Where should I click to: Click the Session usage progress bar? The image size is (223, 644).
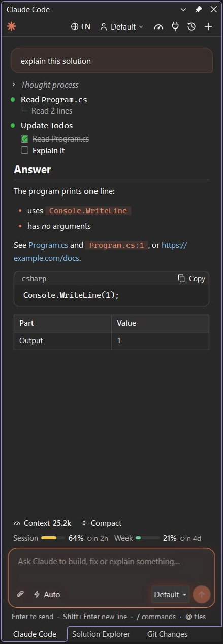[53, 538]
